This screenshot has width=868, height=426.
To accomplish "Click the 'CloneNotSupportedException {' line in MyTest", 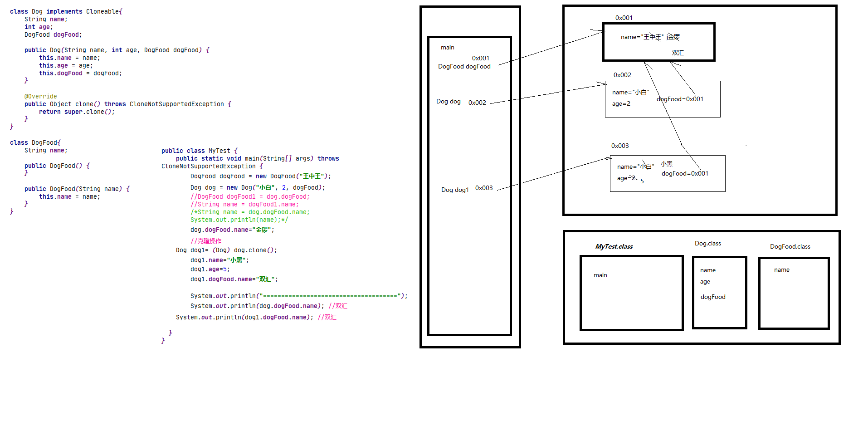I will point(212,166).
